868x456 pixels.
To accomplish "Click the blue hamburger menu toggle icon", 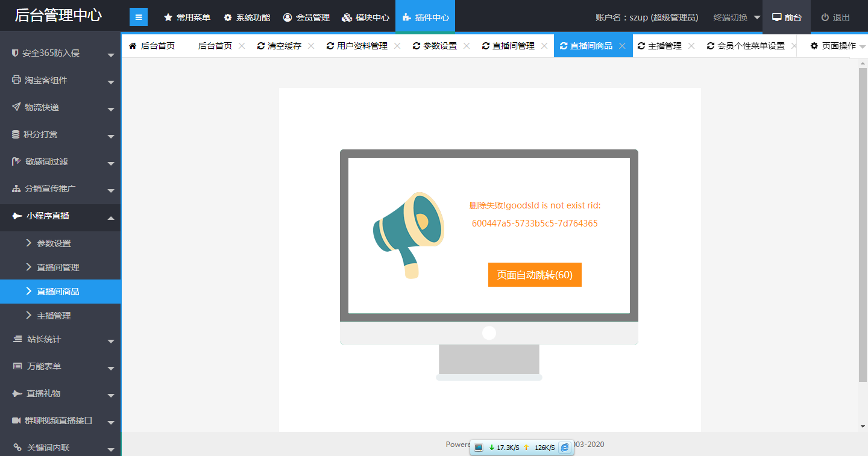I will click(x=139, y=17).
